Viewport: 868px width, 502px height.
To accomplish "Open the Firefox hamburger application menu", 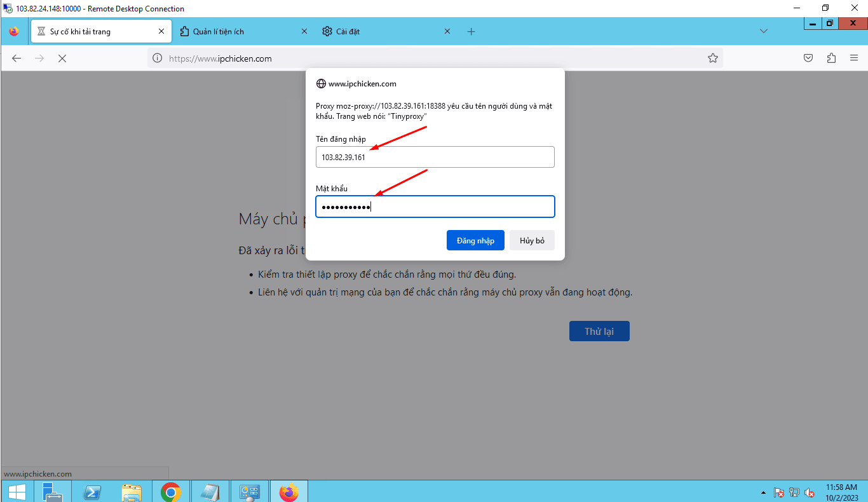I will point(854,58).
